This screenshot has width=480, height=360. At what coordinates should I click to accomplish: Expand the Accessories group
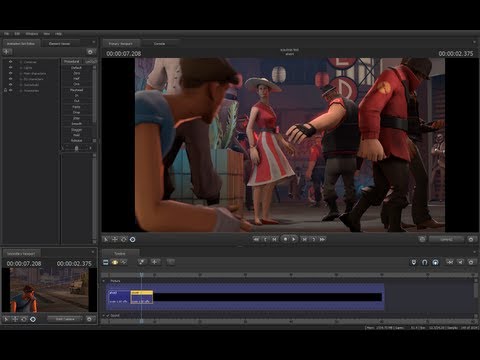pos(21,90)
